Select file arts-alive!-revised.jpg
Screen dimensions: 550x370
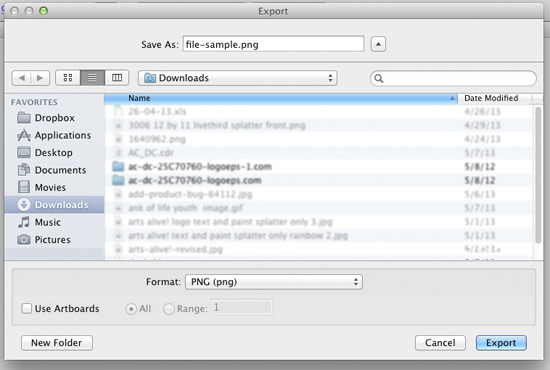tap(175, 249)
